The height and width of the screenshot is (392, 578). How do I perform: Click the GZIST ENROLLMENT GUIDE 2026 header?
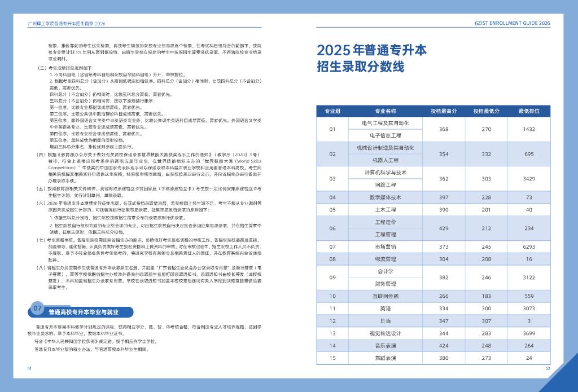pyautogui.click(x=513, y=24)
